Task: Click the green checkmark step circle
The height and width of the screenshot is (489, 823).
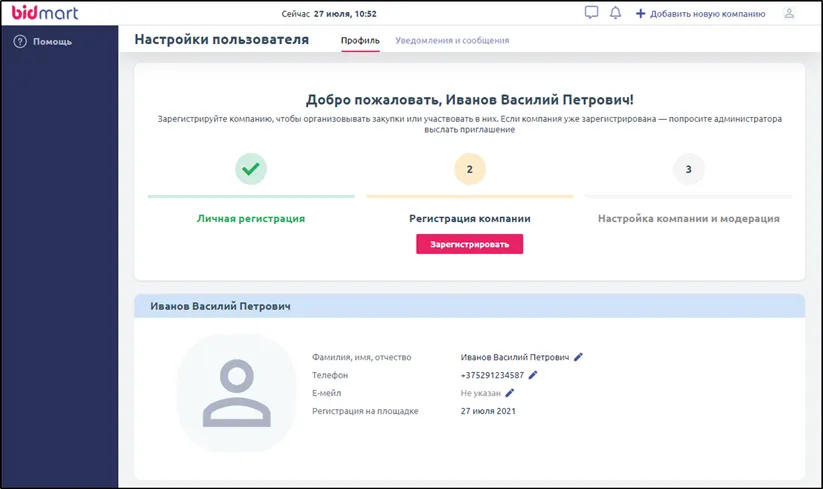Action: (251, 169)
